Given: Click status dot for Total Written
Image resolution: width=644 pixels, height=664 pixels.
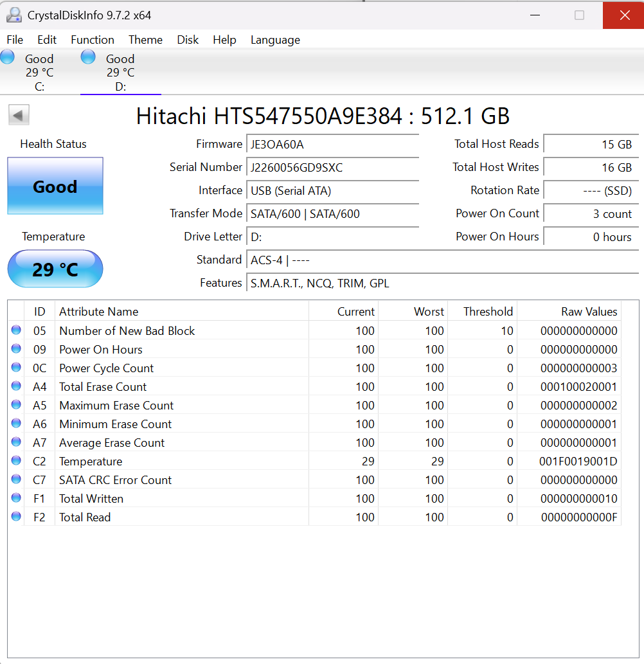Looking at the screenshot, I should pyautogui.click(x=16, y=498).
